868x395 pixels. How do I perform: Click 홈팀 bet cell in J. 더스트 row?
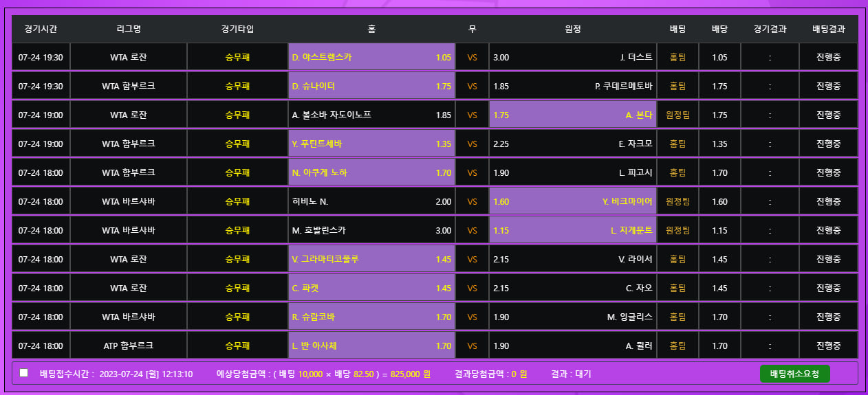click(x=677, y=58)
